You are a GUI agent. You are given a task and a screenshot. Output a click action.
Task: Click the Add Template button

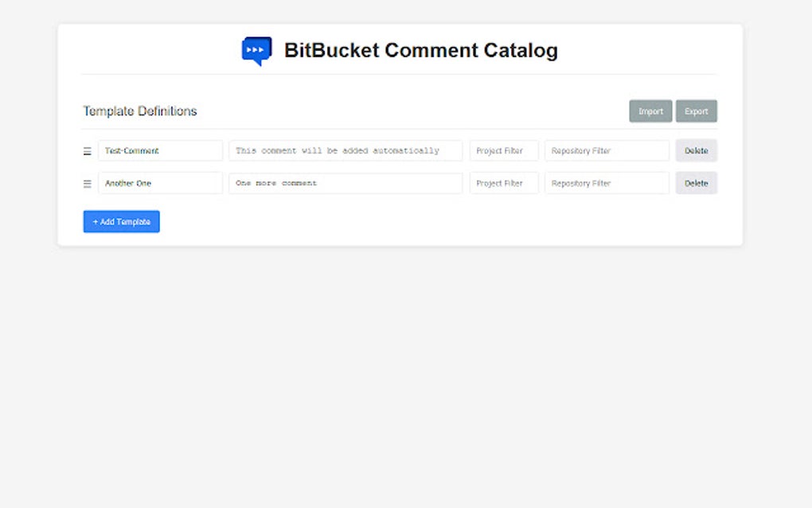click(x=121, y=221)
